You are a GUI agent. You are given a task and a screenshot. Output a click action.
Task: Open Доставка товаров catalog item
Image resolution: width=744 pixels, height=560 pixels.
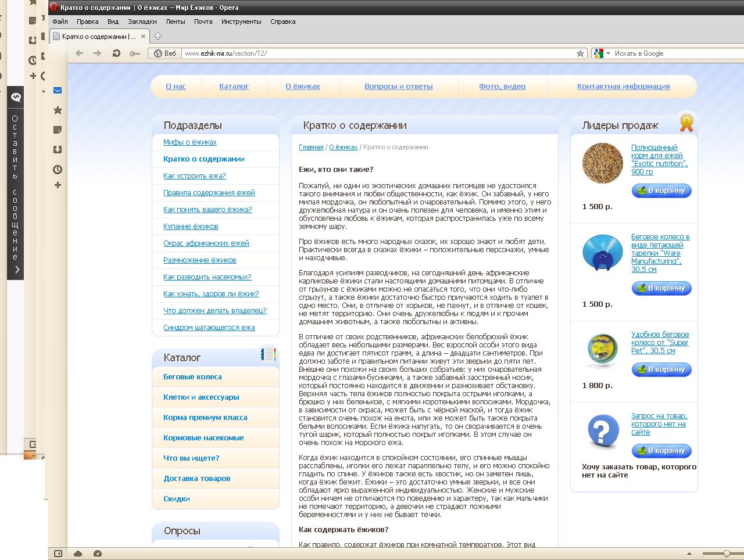point(197,479)
